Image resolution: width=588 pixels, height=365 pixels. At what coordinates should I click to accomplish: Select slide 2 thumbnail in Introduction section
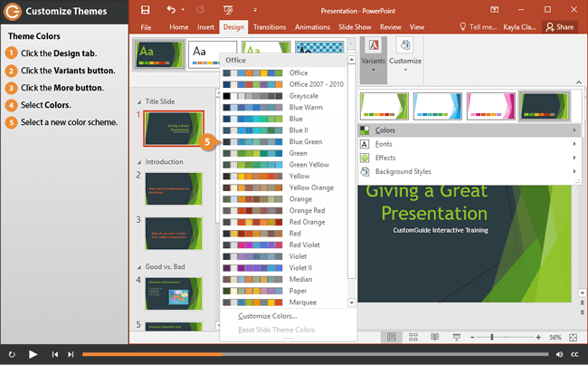[x=174, y=187]
